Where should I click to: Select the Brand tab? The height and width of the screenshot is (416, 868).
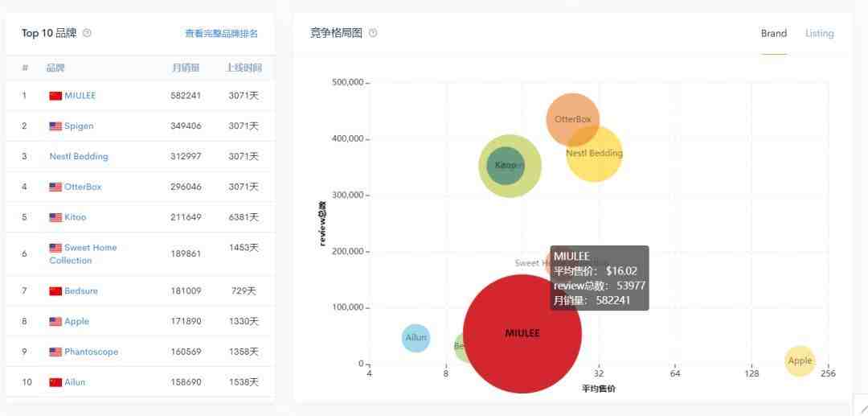coord(773,33)
